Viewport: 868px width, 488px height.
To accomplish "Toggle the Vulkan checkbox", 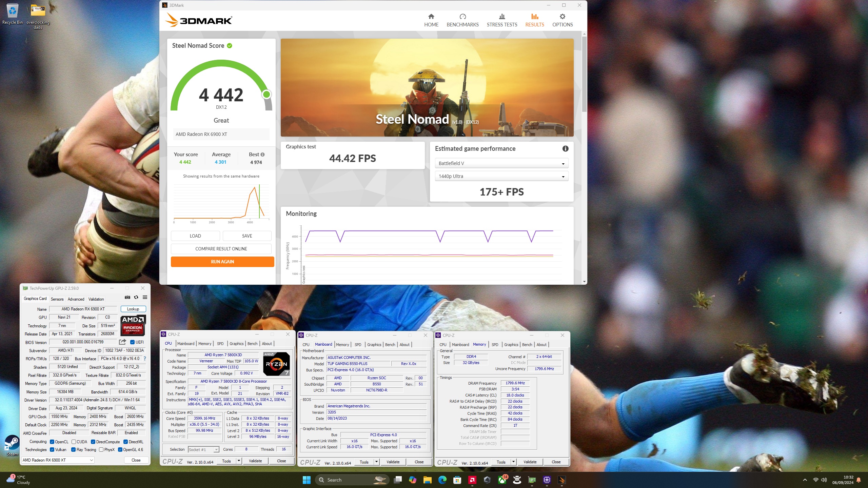I will pos(52,450).
